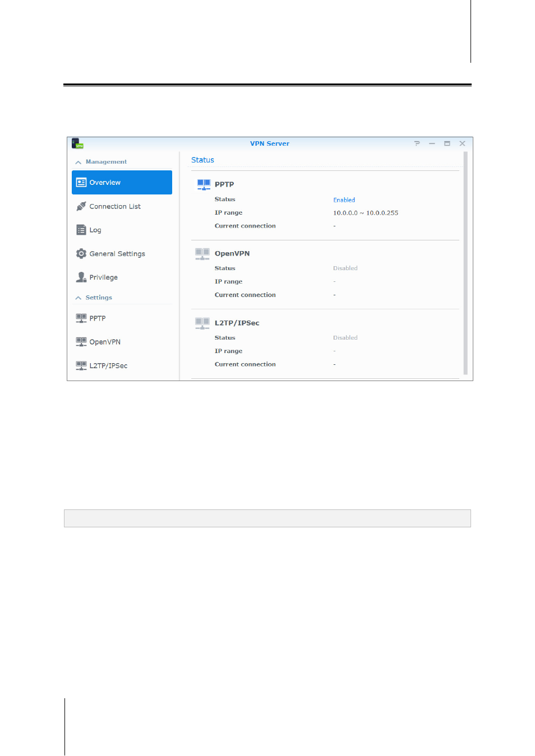Click the General Settings gear icon
535x756 pixels.
(81, 254)
